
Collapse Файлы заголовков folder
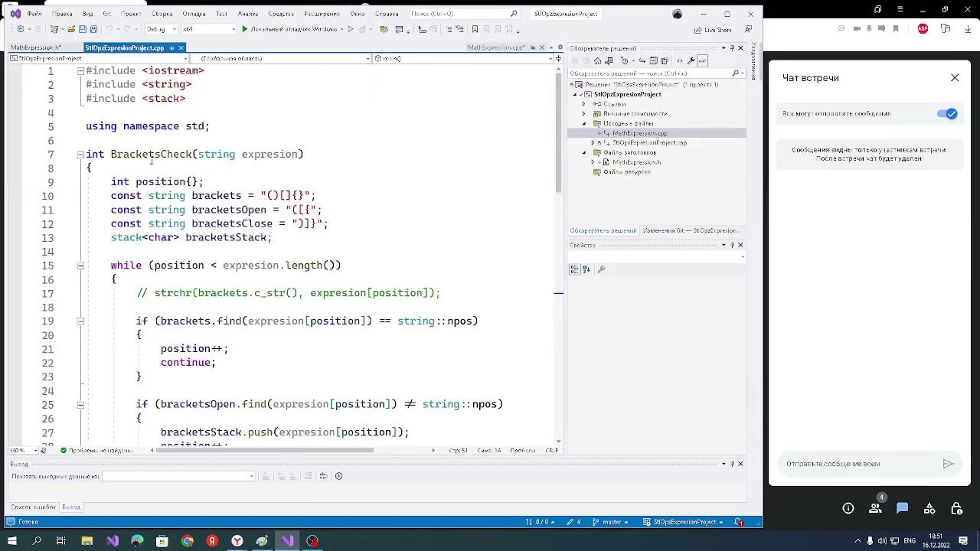(x=584, y=152)
